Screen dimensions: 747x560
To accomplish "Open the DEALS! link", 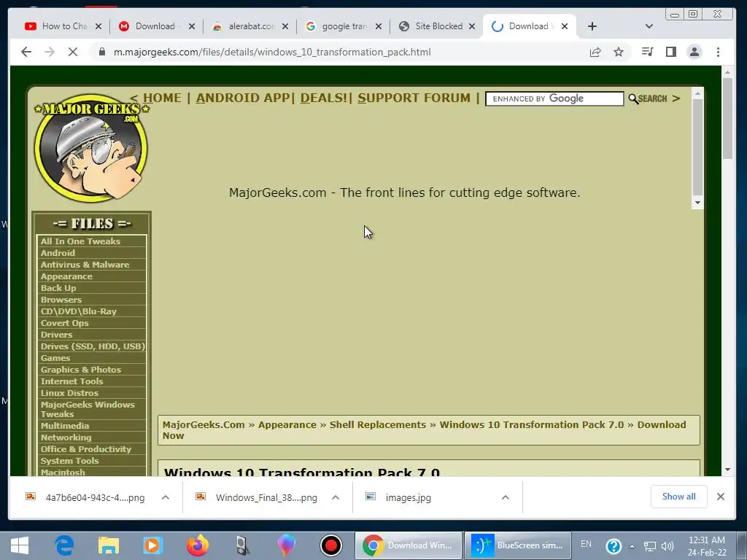I will (x=323, y=98).
